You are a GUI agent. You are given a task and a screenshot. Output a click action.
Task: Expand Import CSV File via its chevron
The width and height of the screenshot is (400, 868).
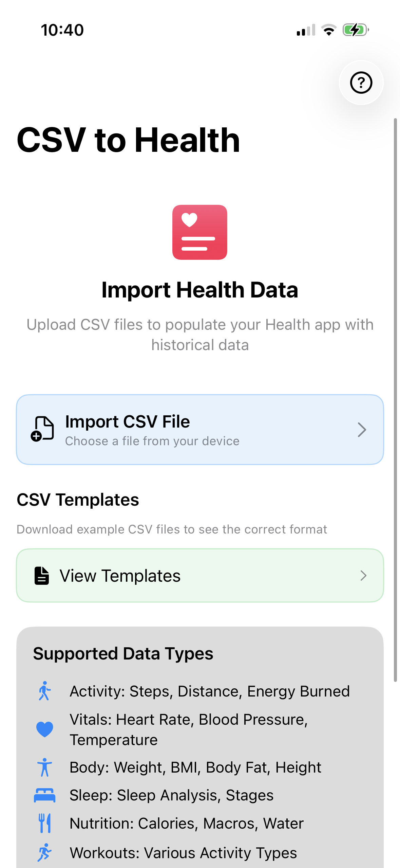tap(362, 430)
